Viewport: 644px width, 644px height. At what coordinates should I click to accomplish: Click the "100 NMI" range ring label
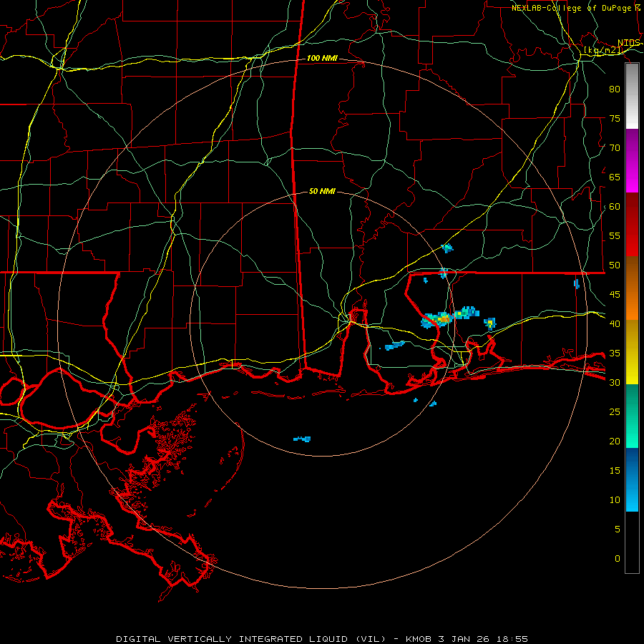(x=322, y=59)
